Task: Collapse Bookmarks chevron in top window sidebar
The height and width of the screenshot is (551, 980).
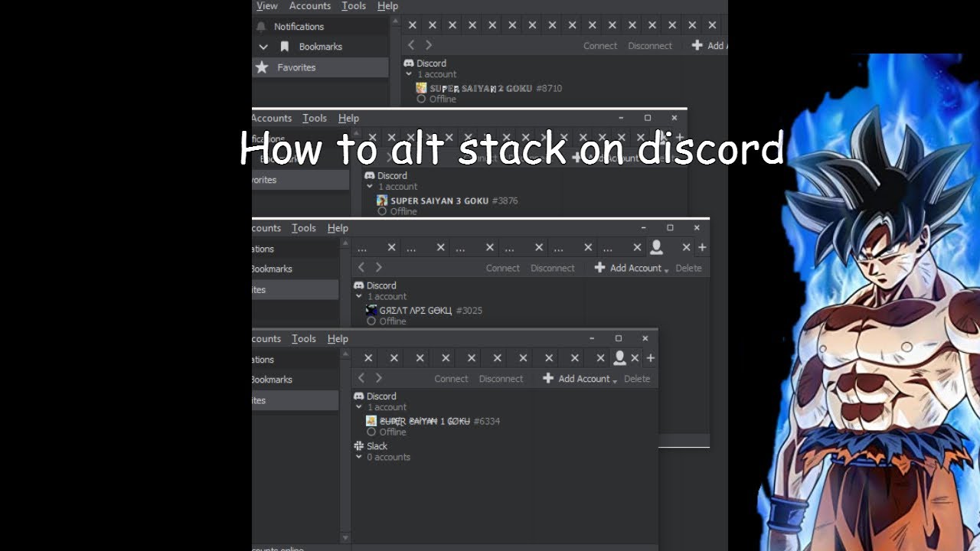Action: click(263, 47)
